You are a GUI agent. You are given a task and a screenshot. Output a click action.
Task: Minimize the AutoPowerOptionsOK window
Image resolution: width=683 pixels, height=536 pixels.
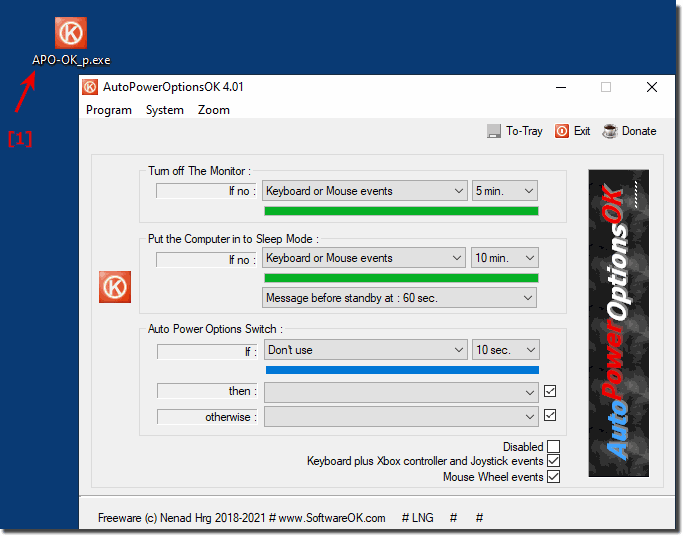(561, 88)
